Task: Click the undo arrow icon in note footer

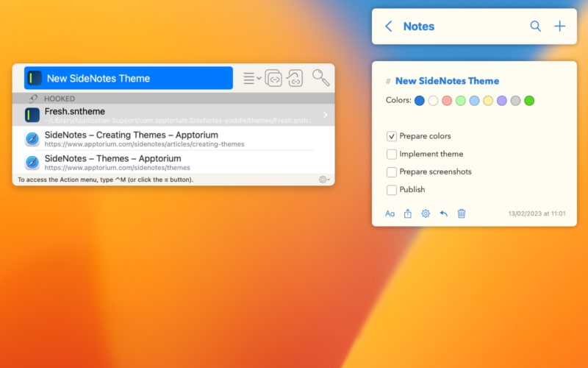Action: (444, 213)
